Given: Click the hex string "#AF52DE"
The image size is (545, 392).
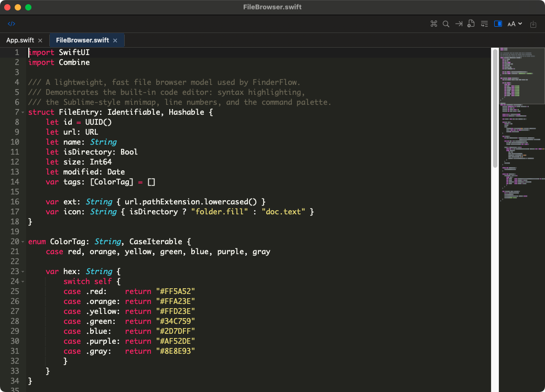Looking at the screenshot, I should tap(176, 342).
